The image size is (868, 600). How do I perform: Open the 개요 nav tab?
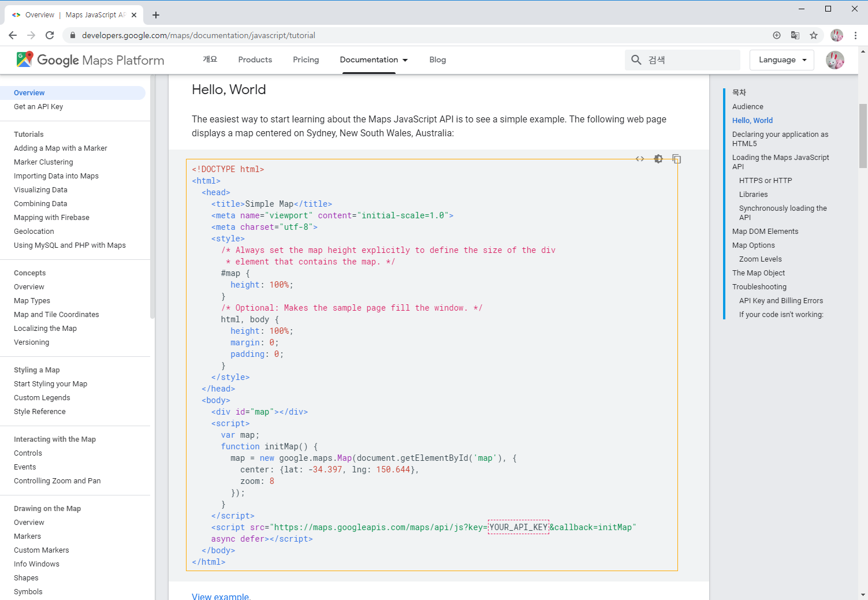[210, 59]
